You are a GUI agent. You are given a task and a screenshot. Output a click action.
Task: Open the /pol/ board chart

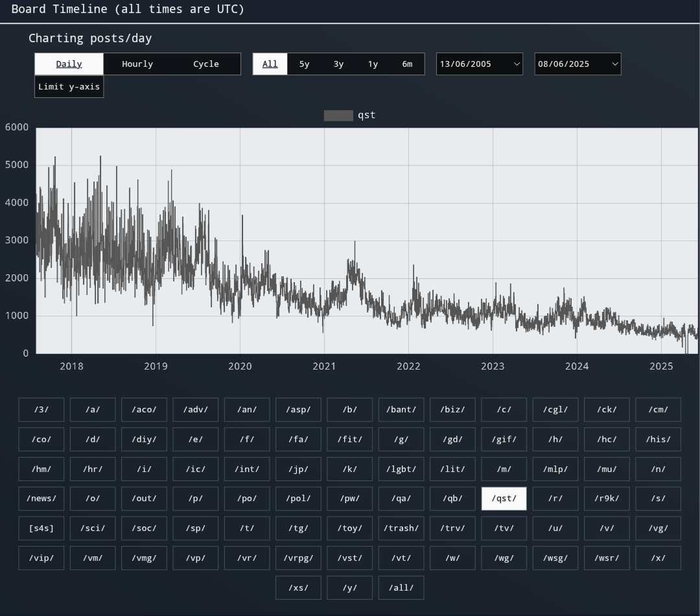coord(298,499)
